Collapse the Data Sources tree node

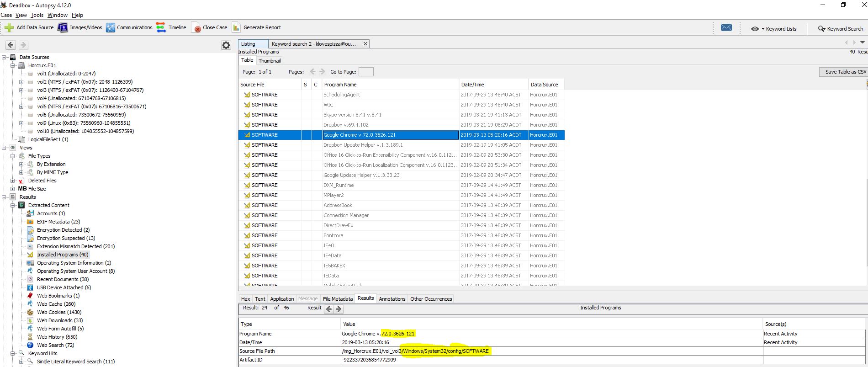point(4,57)
